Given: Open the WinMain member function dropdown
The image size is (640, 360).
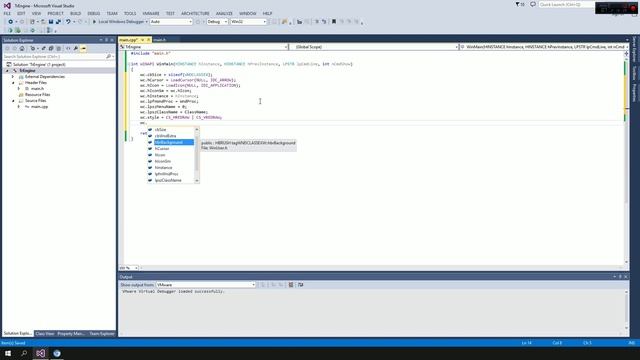Looking at the screenshot, I should 544,47.
